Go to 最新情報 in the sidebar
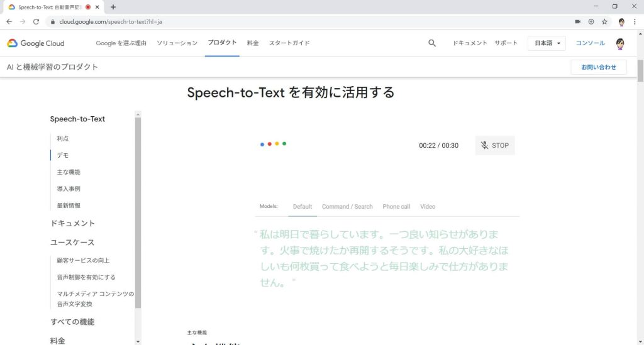644x345 pixels. pyautogui.click(x=69, y=205)
